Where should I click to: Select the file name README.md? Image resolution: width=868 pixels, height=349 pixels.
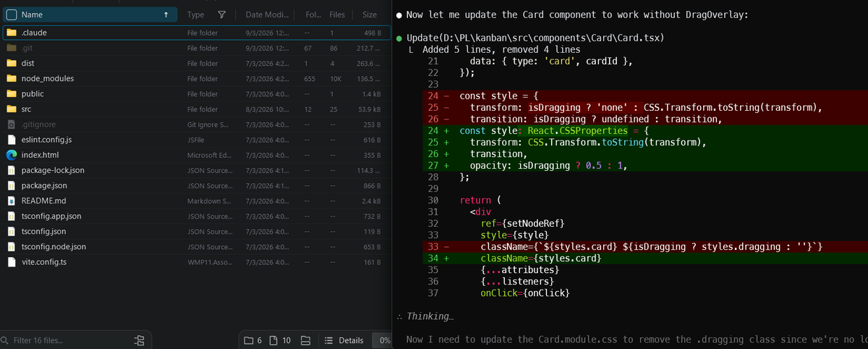pyautogui.click(x=43, y=201)
